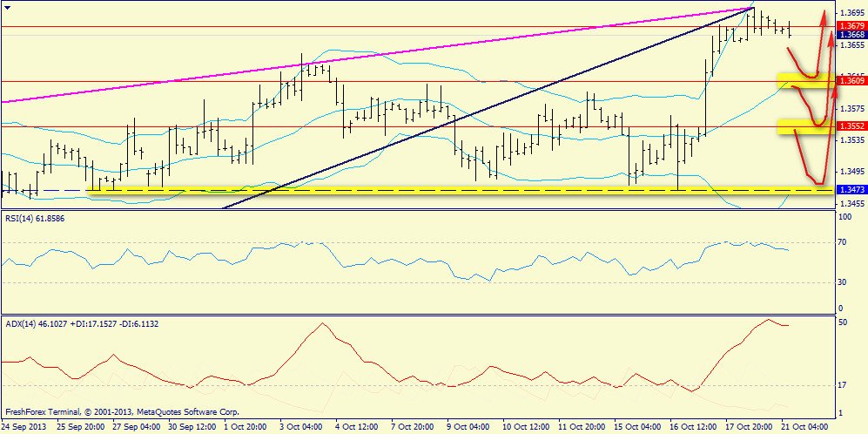Click the 70 level on RSI scale
This screenshot has height=441, width=868.
[843, 242]
